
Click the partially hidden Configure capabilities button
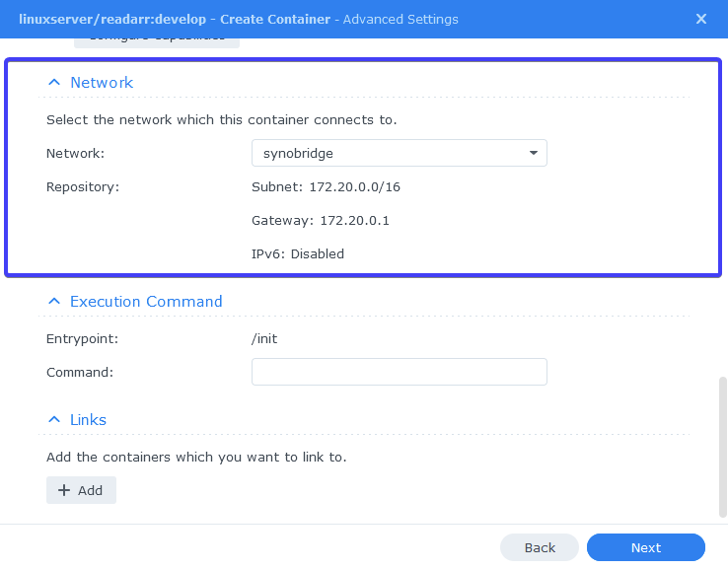tap(157, 42)
